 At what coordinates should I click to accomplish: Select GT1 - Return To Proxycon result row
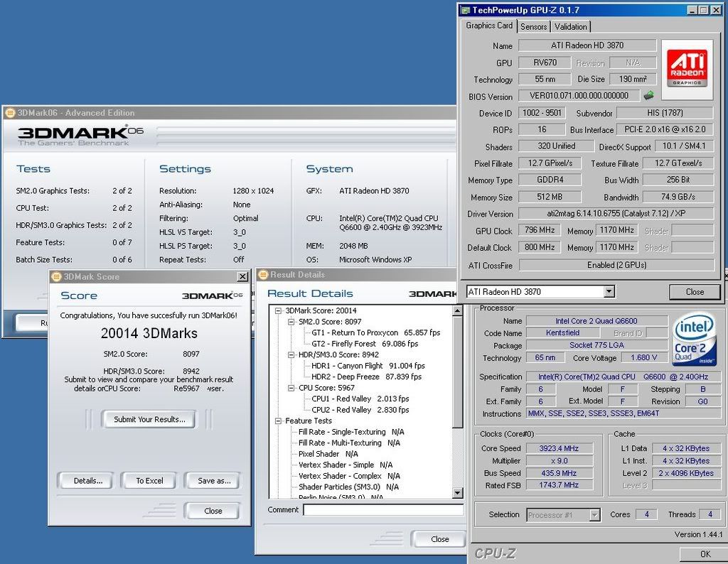(375, 332)
